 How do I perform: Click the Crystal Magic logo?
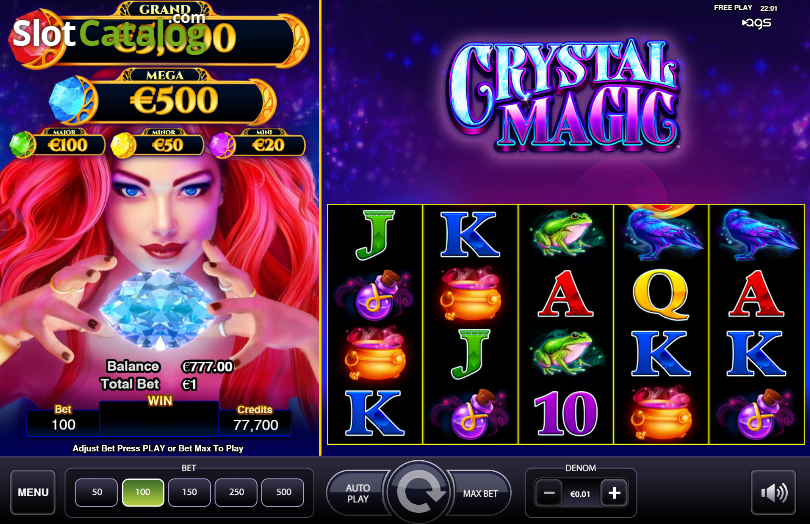click(x=563, y=95)
